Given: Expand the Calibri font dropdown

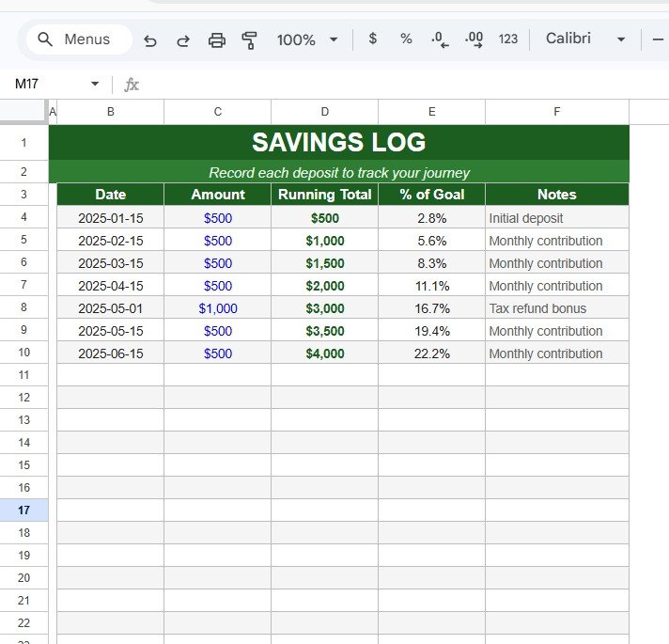Looking at the screenshot, I should tap(583, 39).
